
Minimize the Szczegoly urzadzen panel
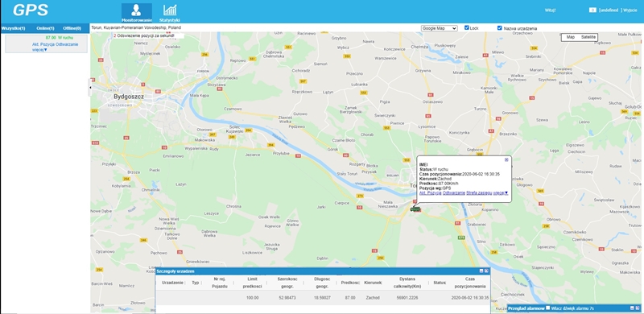click(x=481, y=271)
